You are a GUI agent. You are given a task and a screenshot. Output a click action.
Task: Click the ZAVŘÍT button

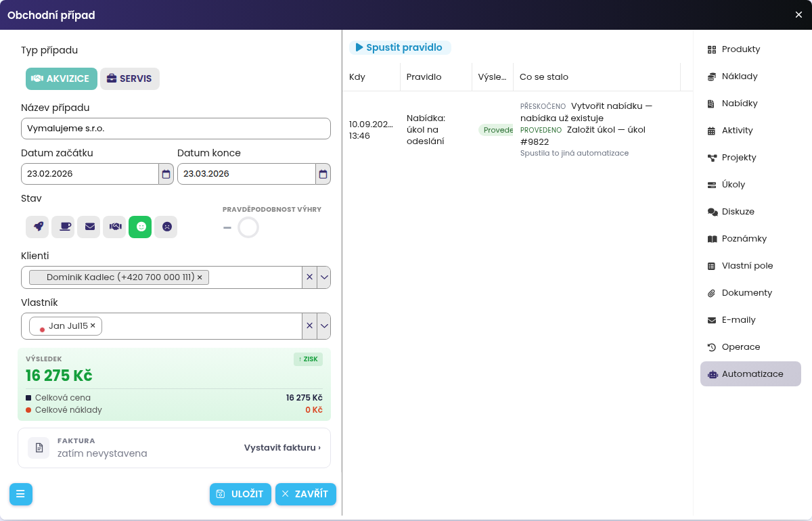[x=306, y=494]
